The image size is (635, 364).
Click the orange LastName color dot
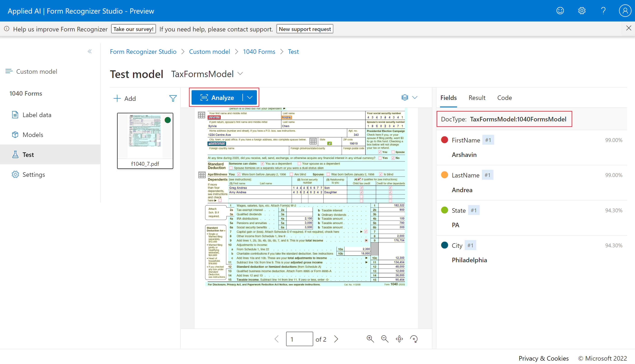[x=445, y=175]
